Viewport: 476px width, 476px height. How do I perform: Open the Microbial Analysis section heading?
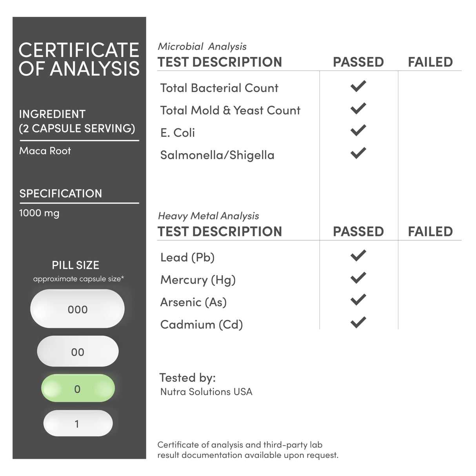click(202, 47)
